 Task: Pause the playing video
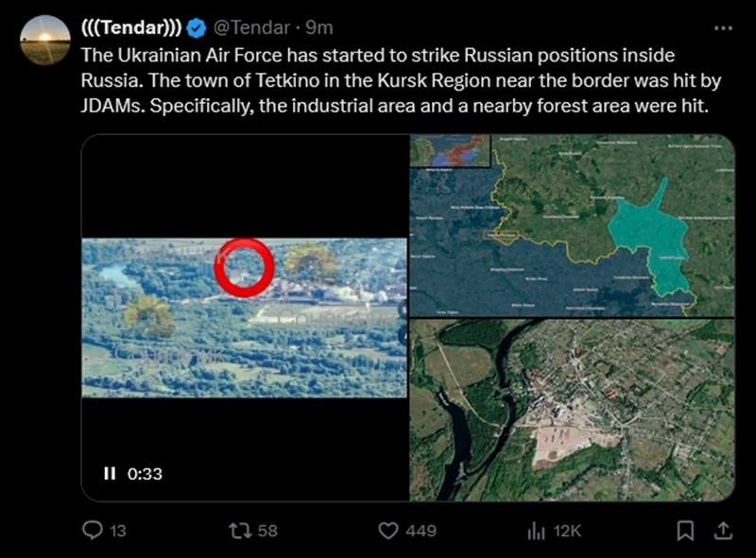click(x=110, y=474)
